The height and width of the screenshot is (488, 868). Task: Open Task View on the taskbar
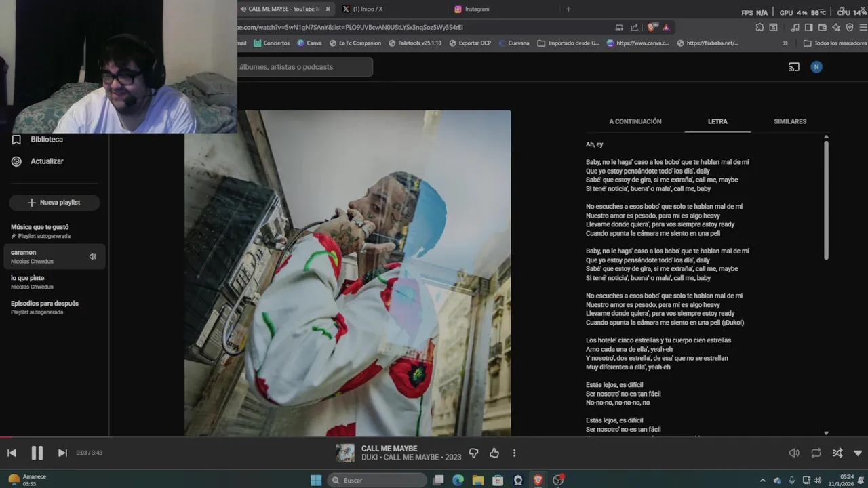tap(439, 480)
